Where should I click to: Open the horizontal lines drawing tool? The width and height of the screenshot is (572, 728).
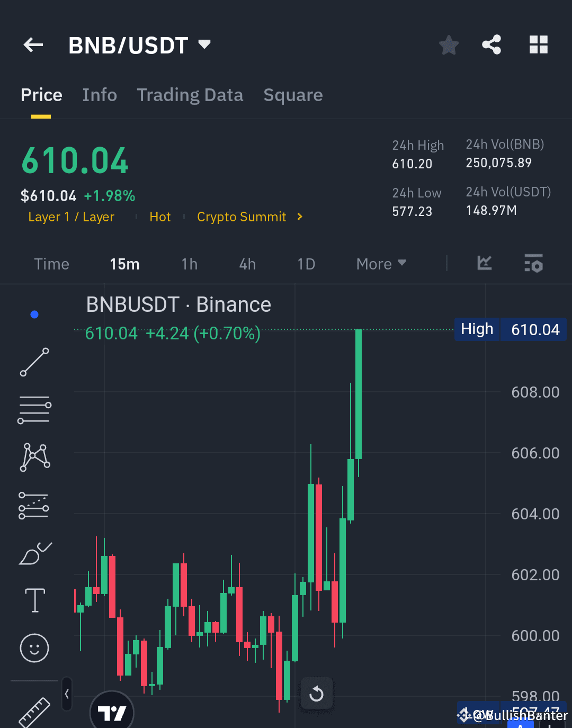tap(34, 409)
